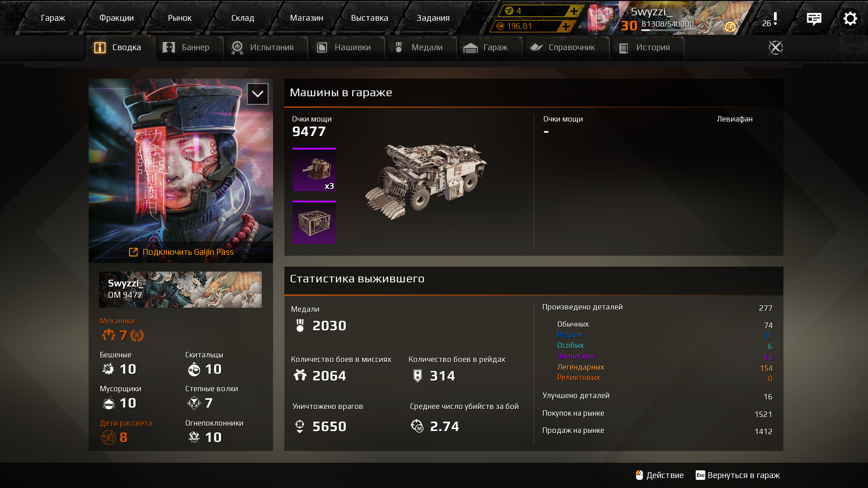Open the Рынок menu

pos(179,18)
